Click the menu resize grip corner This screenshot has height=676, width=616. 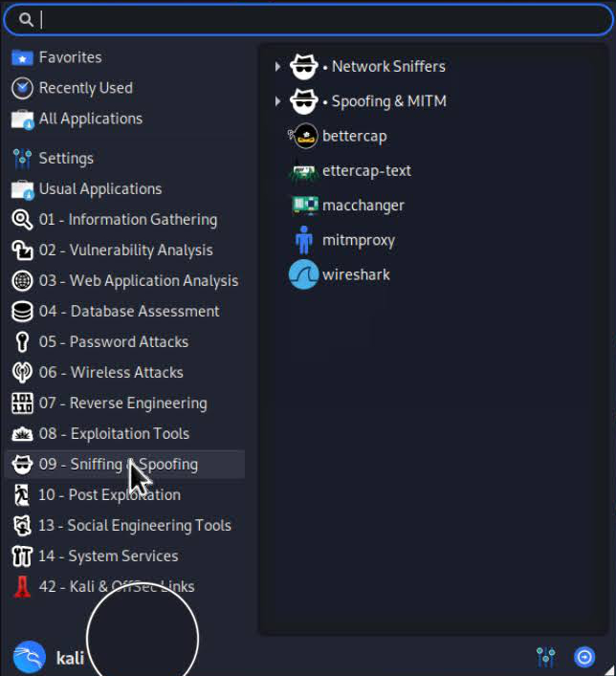[x=608, y=669]
